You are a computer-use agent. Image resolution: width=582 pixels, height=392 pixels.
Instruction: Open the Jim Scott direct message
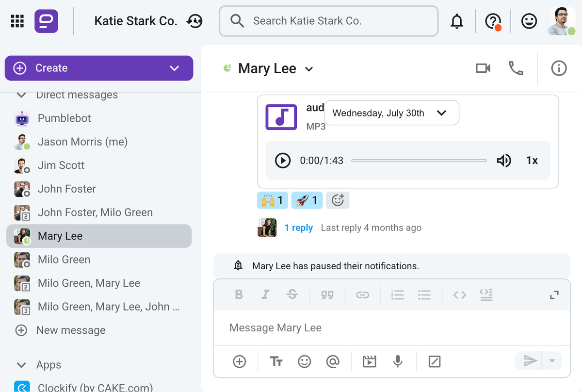(x=61, y=165)
